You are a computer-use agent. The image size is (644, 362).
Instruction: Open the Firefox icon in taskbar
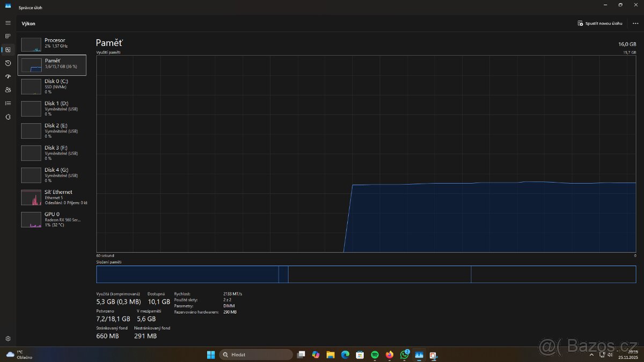pos(390,355)
